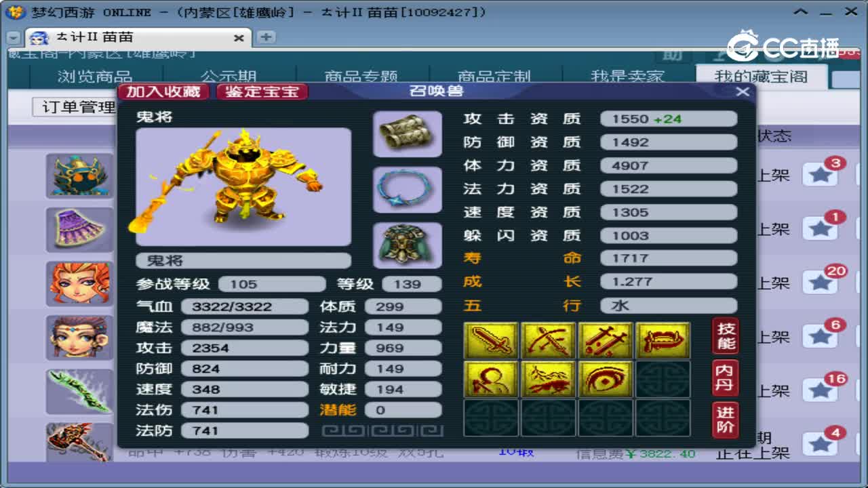Switch to 我的藏宝阁 tab
Screen dimensions: 868x488
(x=761, y=77)
